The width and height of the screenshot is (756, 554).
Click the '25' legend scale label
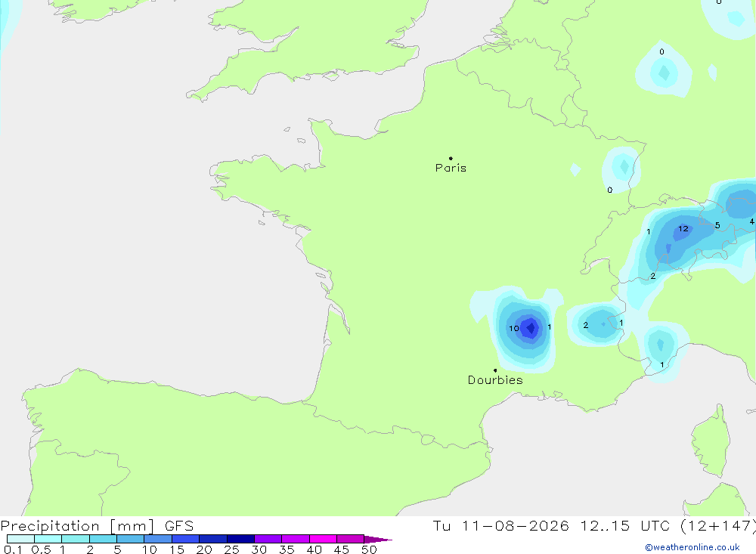(x=232, y=549)
